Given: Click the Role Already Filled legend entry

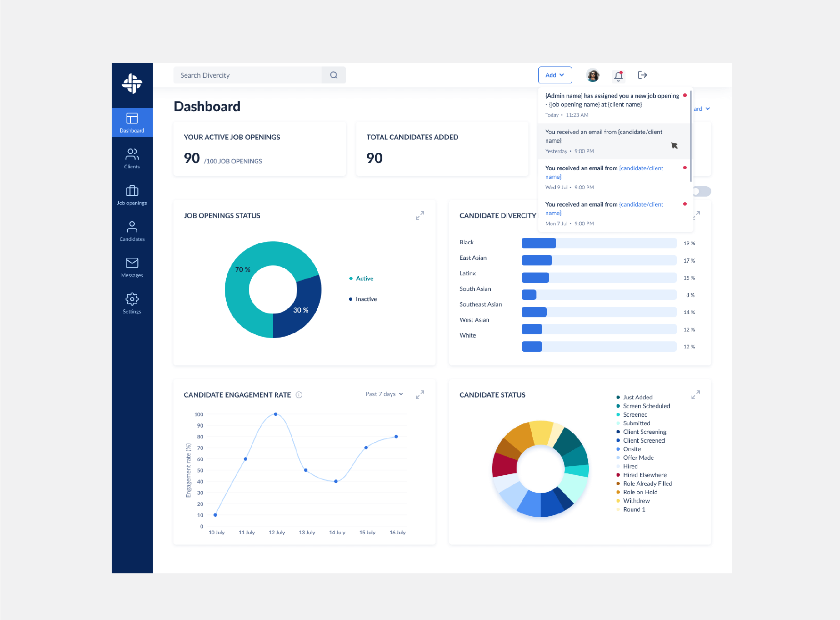Looking at the screenshot, I should coord(644,484).
